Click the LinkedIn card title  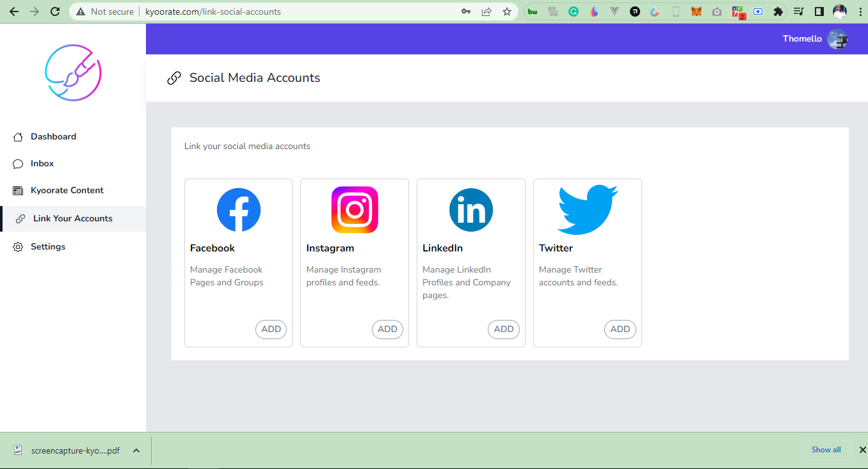pos(442,248)
